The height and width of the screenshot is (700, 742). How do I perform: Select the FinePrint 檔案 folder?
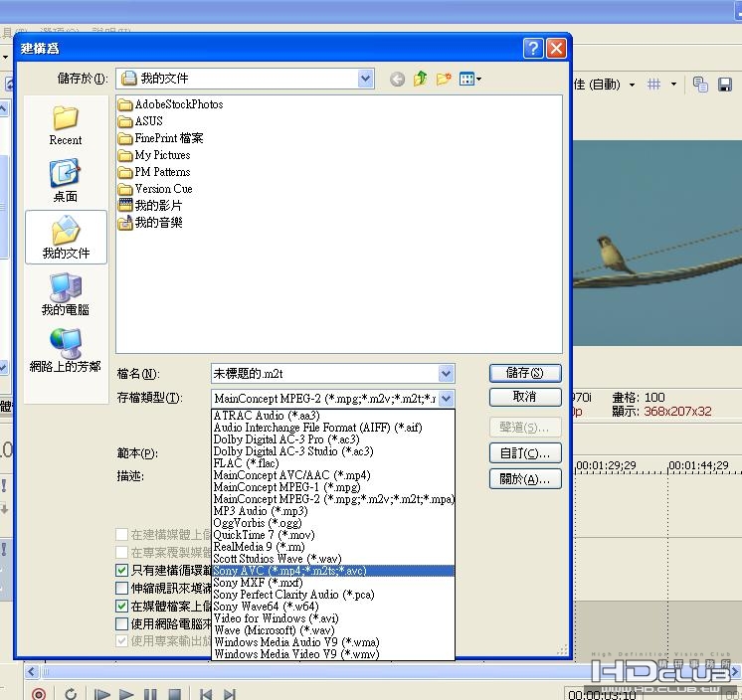point(160,138)
